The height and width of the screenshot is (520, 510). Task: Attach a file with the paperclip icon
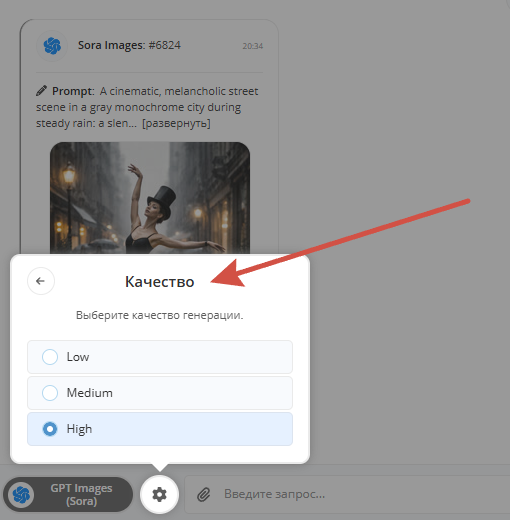click(204, 494)
